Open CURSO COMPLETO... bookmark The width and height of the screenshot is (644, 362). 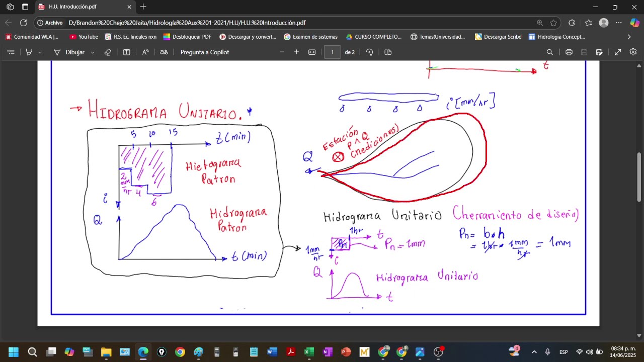pyautogui.click(x=373, y=37)
